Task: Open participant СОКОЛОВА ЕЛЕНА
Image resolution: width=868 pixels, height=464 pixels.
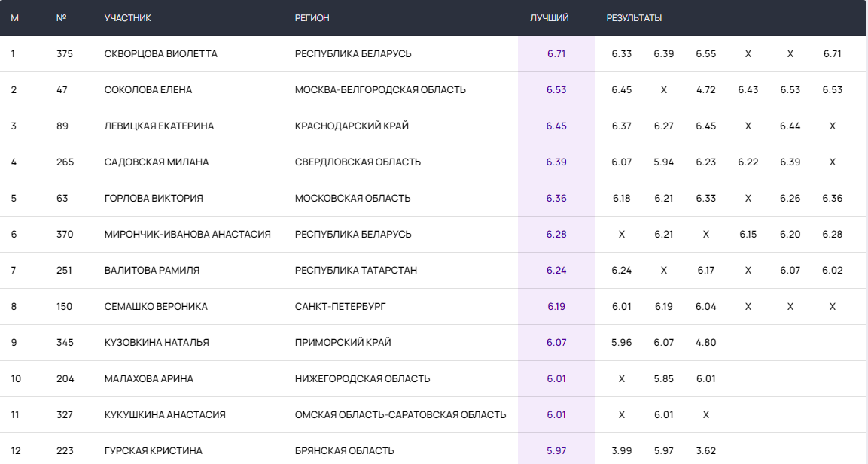Action: [148, 90]
